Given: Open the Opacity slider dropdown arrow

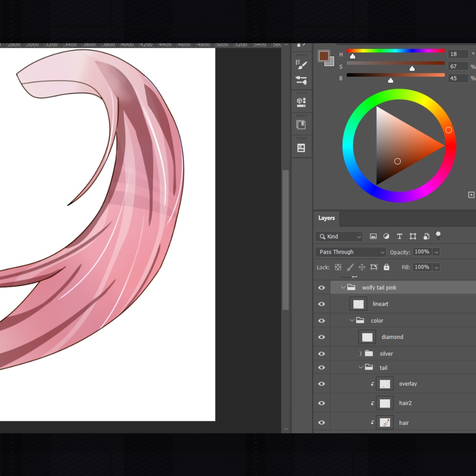Looking at the screenshot, I should 436,252.
